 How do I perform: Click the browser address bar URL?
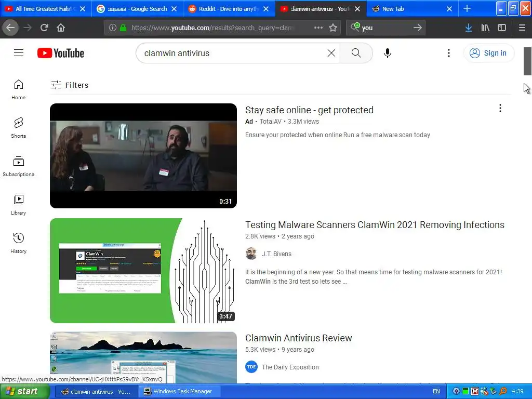tap(213, 28)
